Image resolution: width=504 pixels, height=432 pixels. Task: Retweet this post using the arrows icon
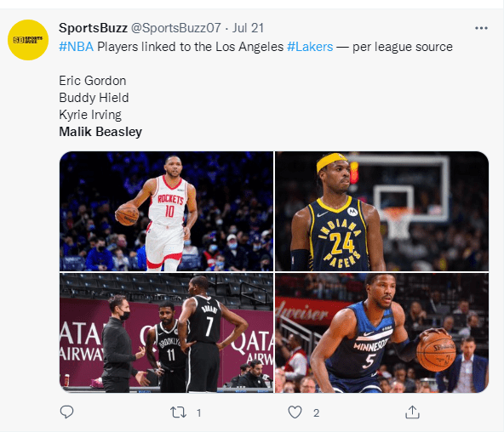point(178,412)
